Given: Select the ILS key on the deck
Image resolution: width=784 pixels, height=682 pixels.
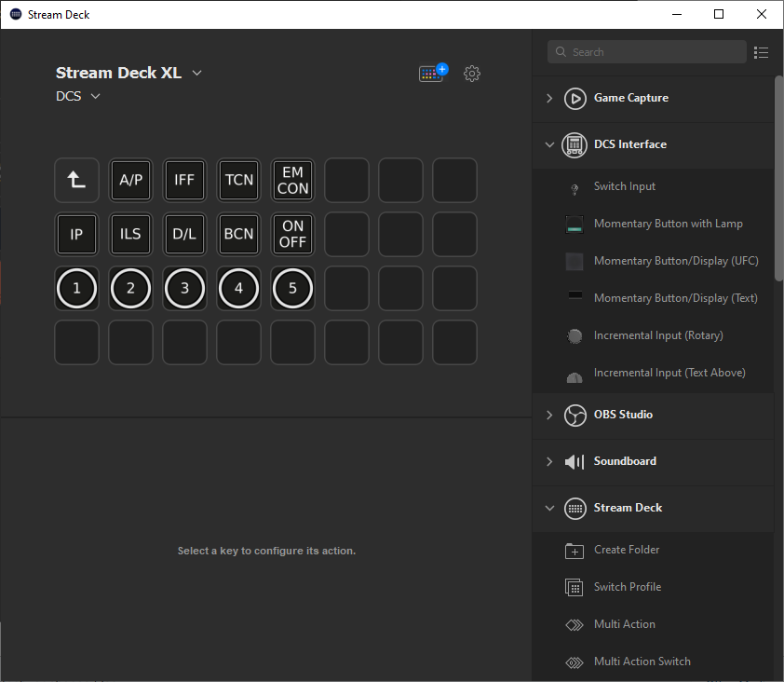Looking at the screenshot, I should tap(130, 234).
